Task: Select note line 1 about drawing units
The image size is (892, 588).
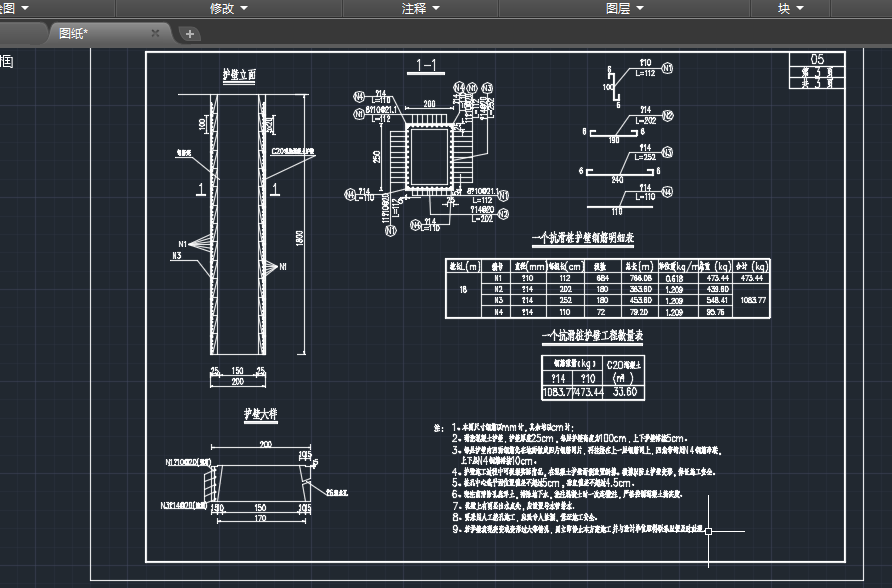Action: 513,427
